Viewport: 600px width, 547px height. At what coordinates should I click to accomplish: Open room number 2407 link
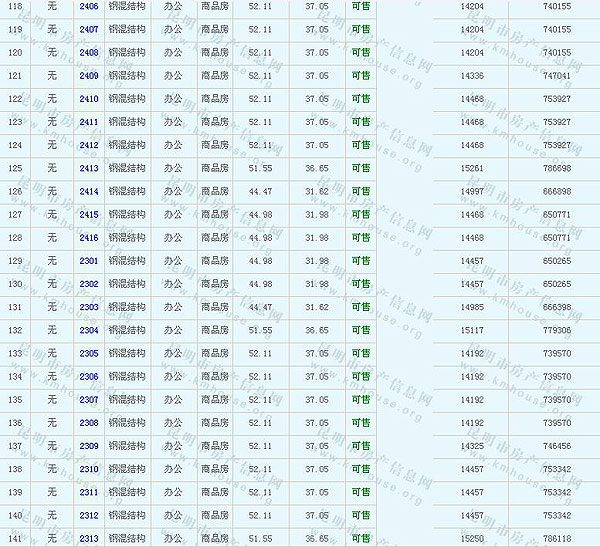(89, 29)
